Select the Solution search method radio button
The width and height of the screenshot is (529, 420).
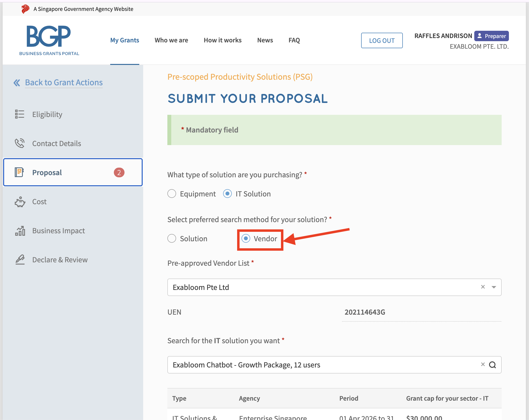coord(172,238)
